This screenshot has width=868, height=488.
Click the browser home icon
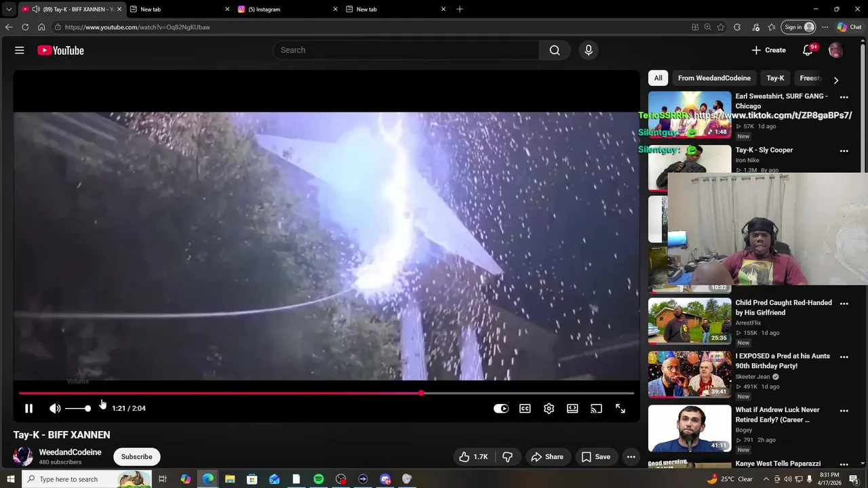coord(41,27)
